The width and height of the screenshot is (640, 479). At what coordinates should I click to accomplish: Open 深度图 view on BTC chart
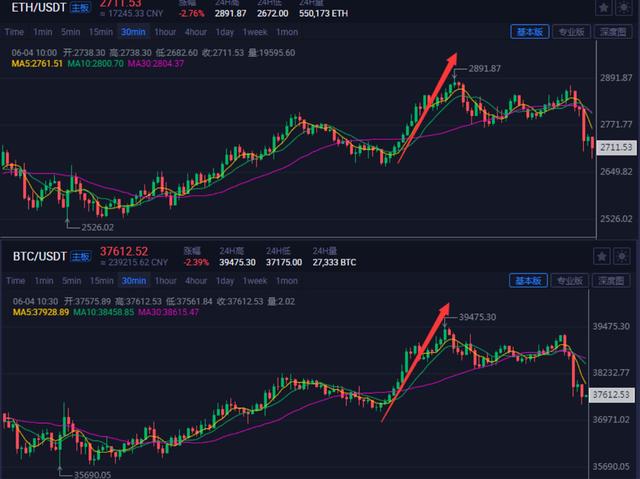click(613, 281)
